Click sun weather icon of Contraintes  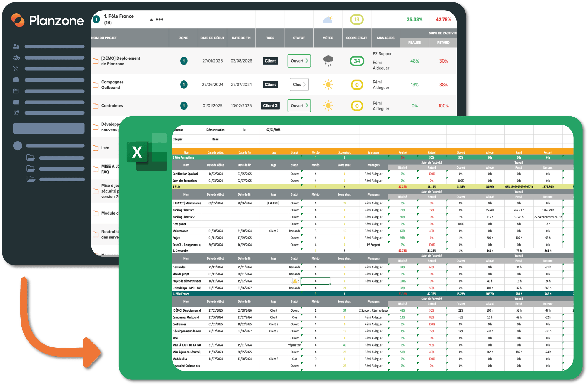[x=328, y=106]
